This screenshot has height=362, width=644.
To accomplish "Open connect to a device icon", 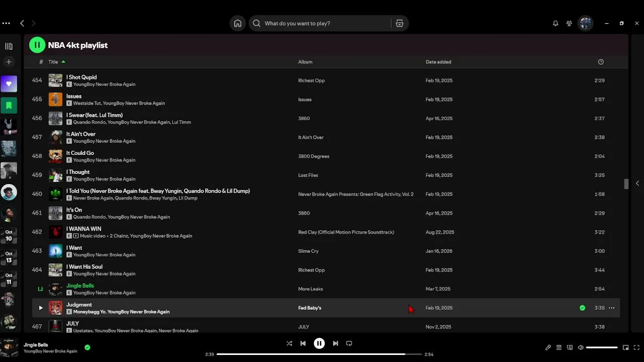I will point(570,347).
